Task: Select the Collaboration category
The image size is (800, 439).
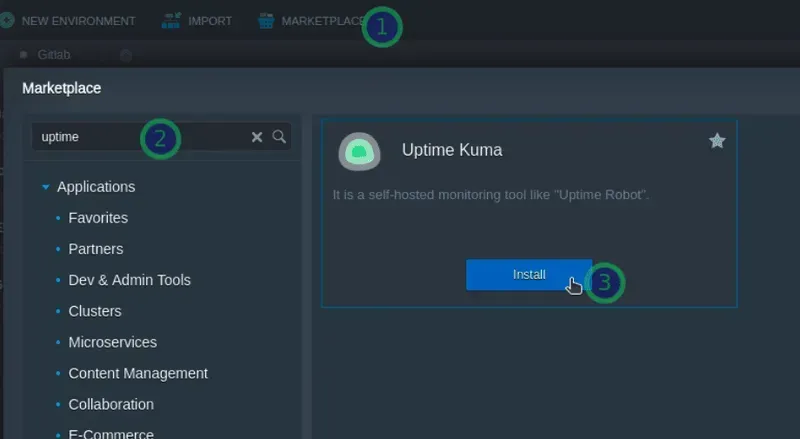Action: pyautogui.click(x=111, y=404)
